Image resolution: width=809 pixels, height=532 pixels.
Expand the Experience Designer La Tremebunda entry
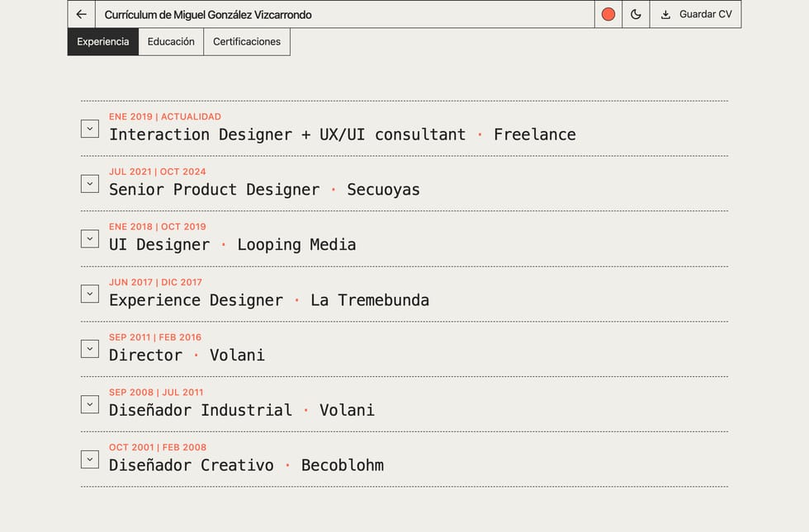click(x=90, y=294)
